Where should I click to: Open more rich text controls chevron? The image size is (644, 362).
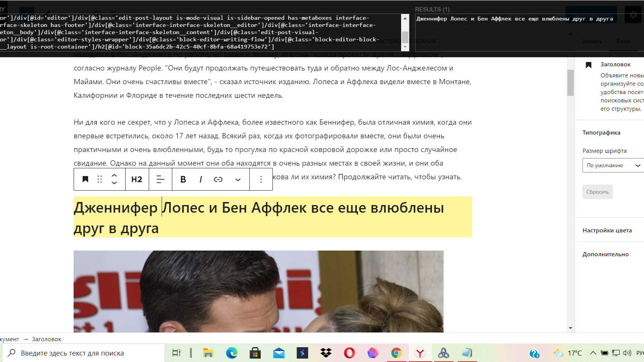coord(238,180)
